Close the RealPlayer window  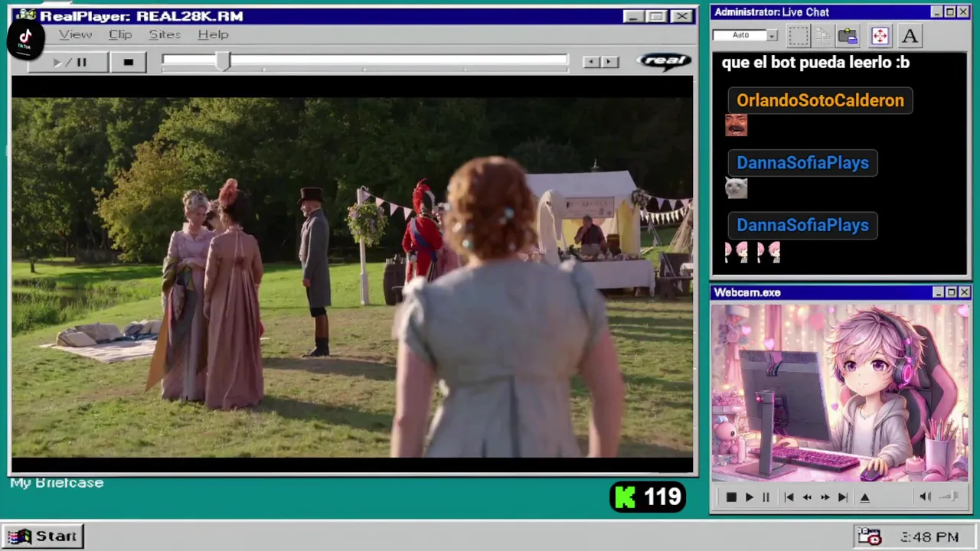tap(681, 16)
